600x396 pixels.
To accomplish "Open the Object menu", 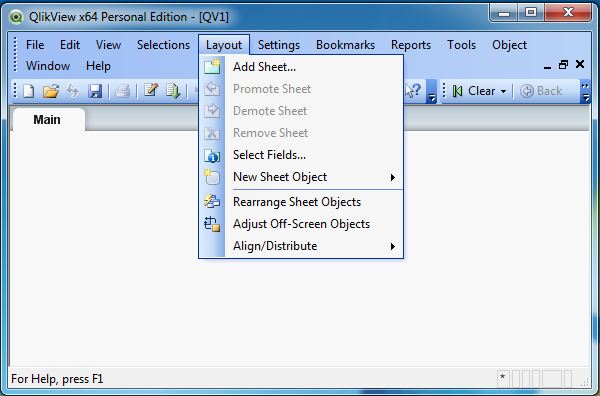I will [509, 45].
